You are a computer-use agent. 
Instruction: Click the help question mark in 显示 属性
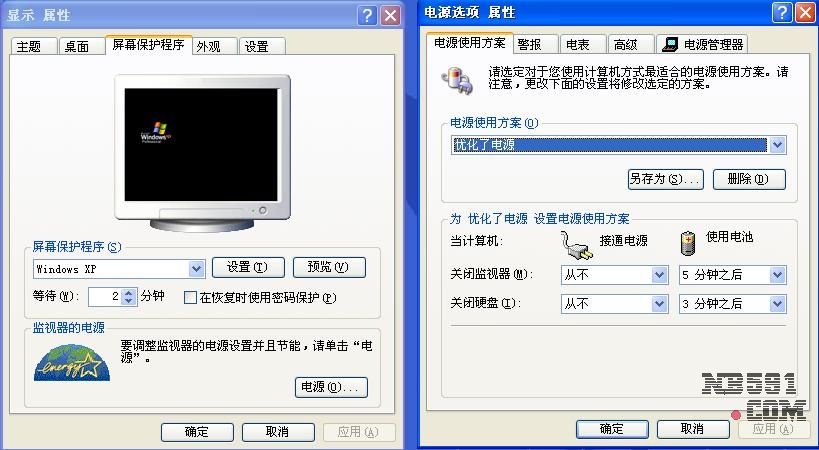(367, 16)
